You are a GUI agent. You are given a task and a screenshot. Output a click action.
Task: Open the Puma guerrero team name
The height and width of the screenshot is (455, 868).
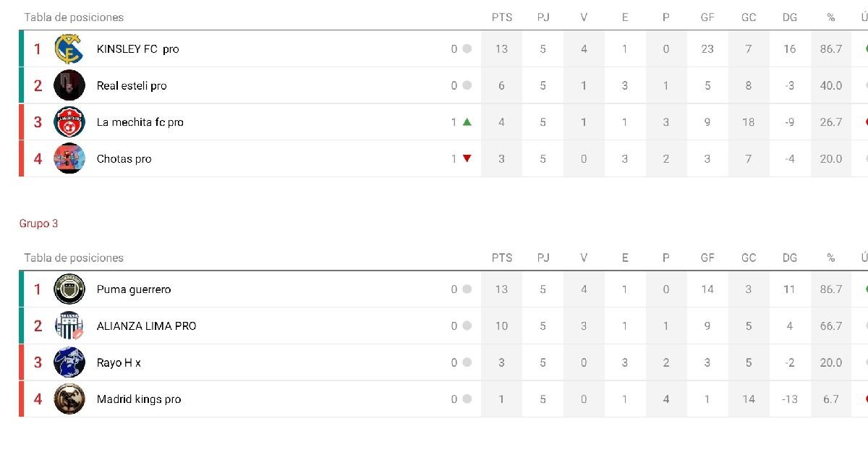click(134, 289)
